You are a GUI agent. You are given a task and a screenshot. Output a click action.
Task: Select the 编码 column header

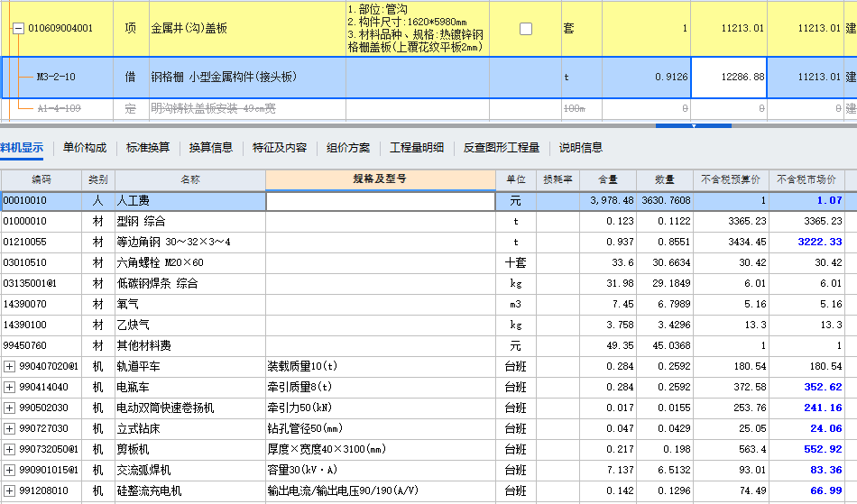click(x=41, y=179)
